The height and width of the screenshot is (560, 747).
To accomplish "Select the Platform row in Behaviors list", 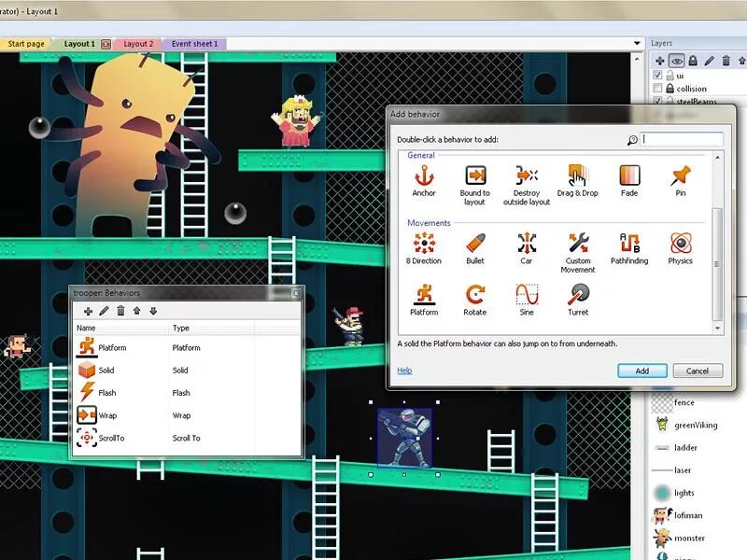I will click(188, 347).
